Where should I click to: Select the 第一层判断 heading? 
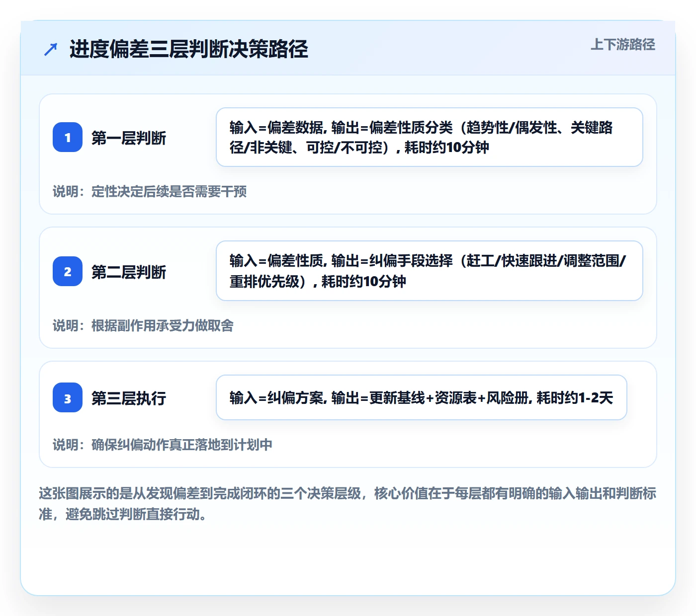tap(129, 138)
